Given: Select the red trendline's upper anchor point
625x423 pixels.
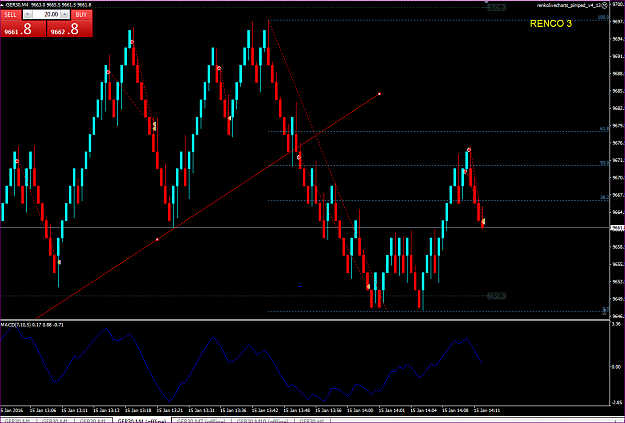Looking at the screenshot, I should coord(379,94).
